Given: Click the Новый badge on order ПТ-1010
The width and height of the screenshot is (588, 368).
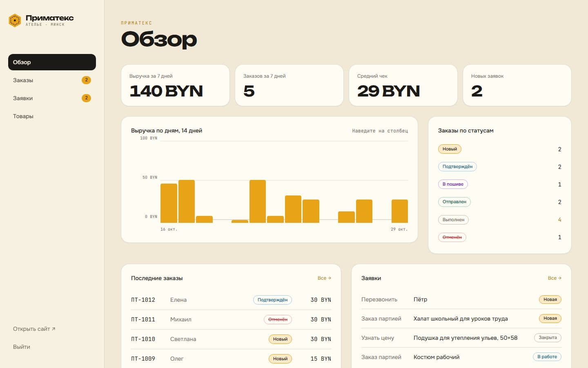Looking at the screenshot, I should [280, 339].
